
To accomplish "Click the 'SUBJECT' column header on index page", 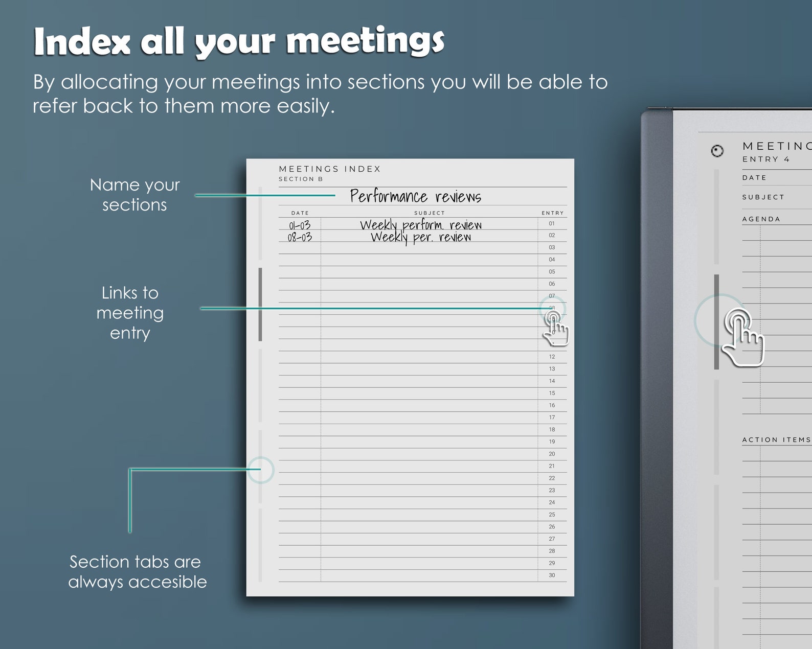I will (x=430, y=213).
